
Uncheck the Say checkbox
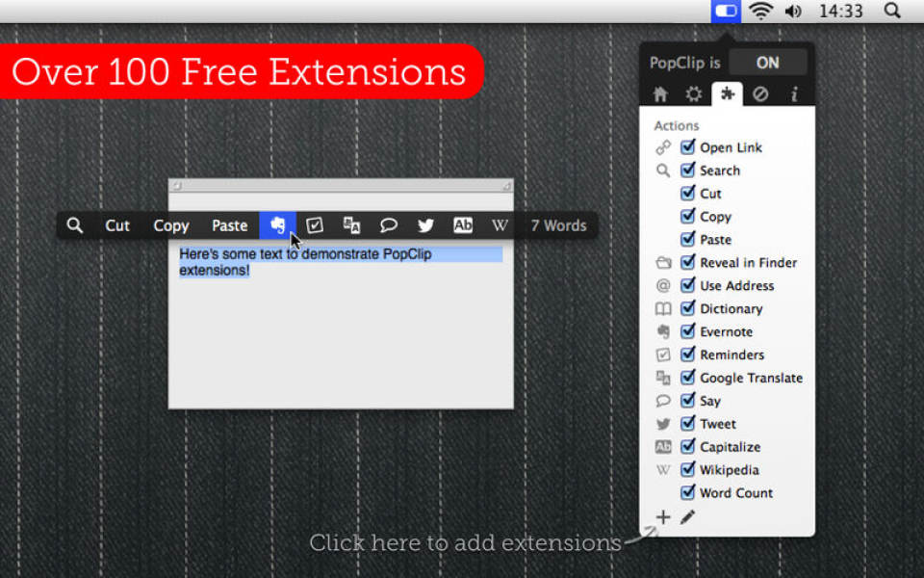point(687,400)
